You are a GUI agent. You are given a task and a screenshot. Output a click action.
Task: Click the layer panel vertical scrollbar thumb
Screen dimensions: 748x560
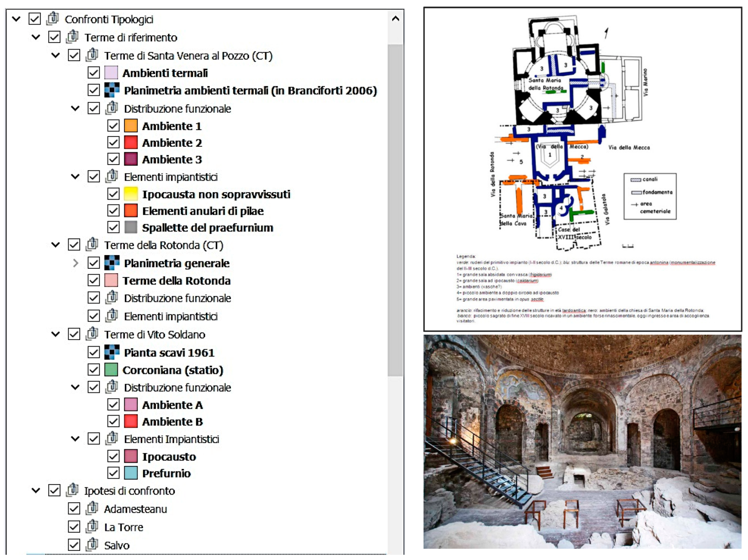pyautogui.click(x=395, y=210)
